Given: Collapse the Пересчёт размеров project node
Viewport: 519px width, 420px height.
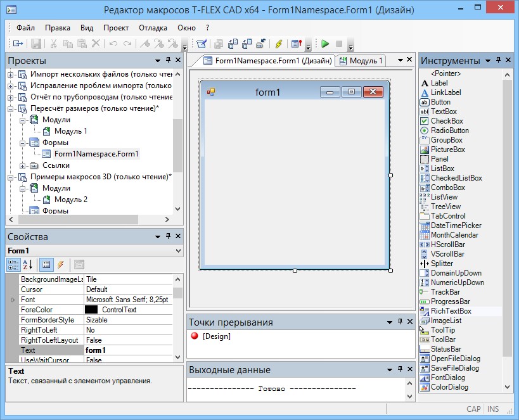Looking at the screenshot, I should tap(11, 108).
